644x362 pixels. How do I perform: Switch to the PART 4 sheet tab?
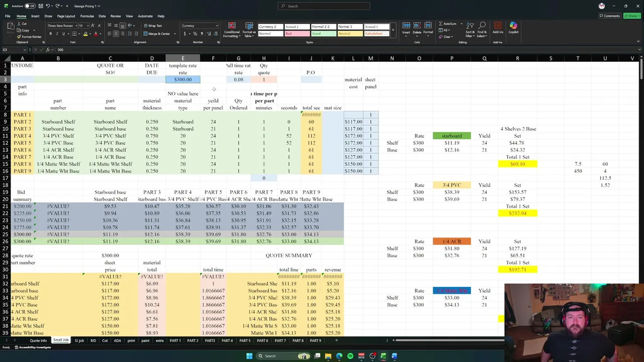227,340
